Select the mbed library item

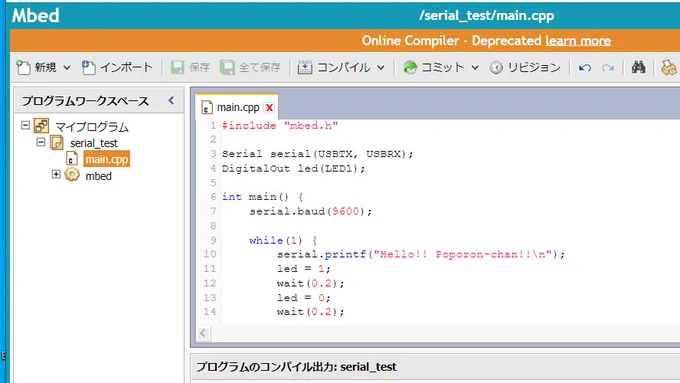coord(98,176)
